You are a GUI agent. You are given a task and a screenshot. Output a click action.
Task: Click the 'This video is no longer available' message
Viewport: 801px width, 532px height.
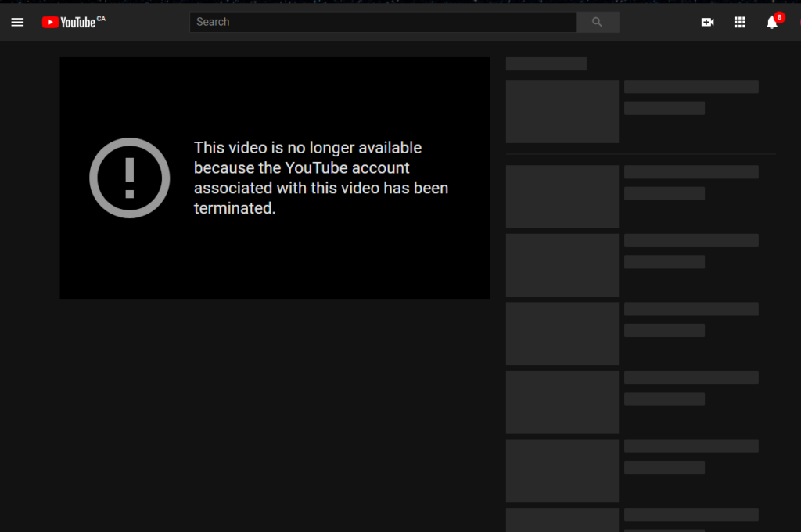coord(321,178)
